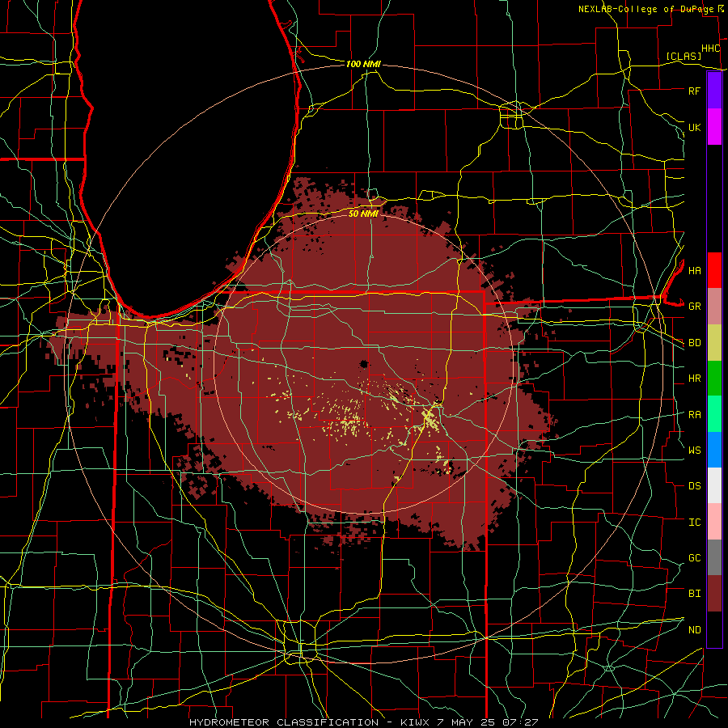Viewport: 728px width, 728px height.
Task: Click the ND legend label
Action: pyautogui.click(x=694, y=630)
